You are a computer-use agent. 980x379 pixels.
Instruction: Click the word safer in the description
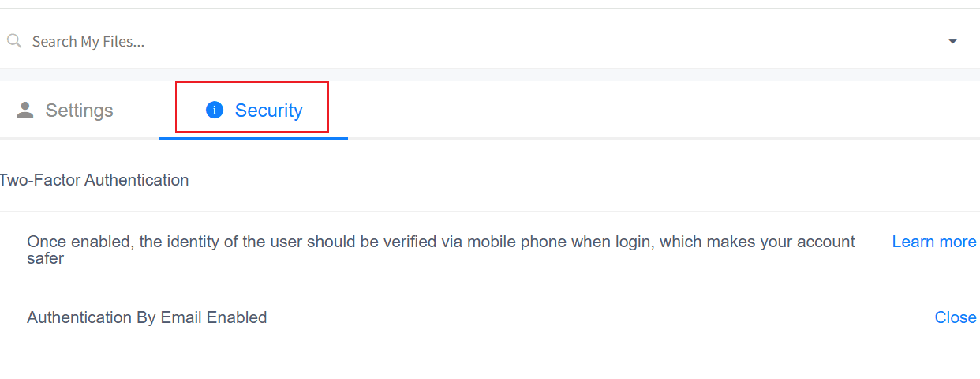pos(45,258)
